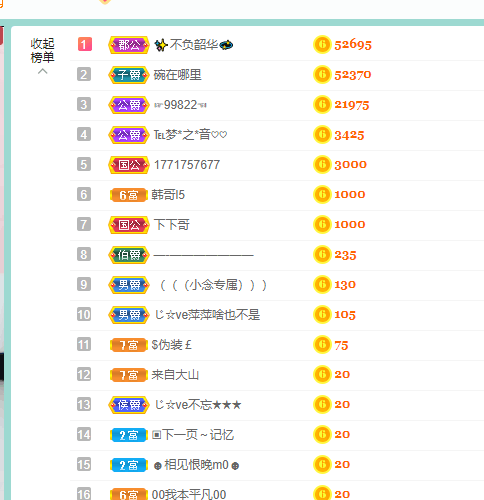484x500 pixels.
Task: Click the 公爵 badge beside 99822
Action: pos(129,105)
